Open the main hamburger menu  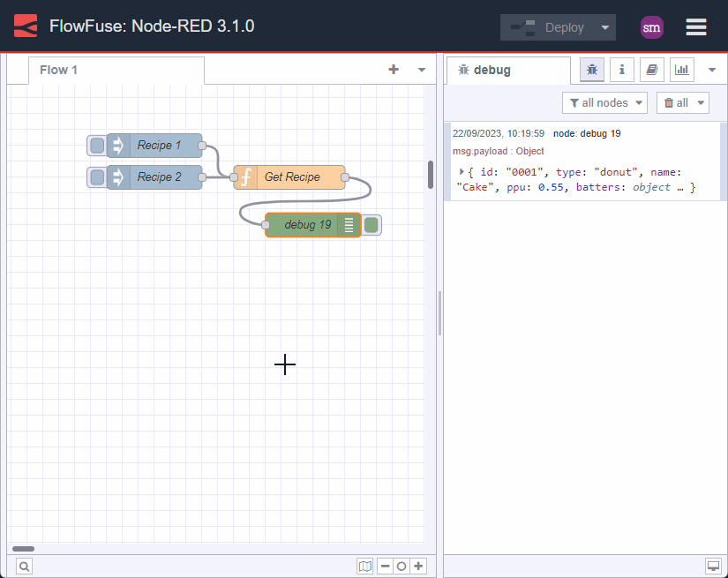pos(696,26)
